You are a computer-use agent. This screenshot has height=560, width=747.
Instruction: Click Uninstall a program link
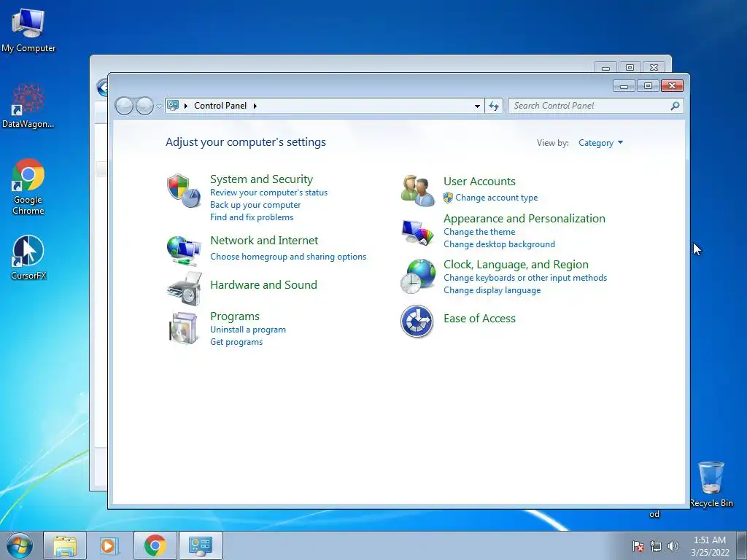(x=248, y=330)
